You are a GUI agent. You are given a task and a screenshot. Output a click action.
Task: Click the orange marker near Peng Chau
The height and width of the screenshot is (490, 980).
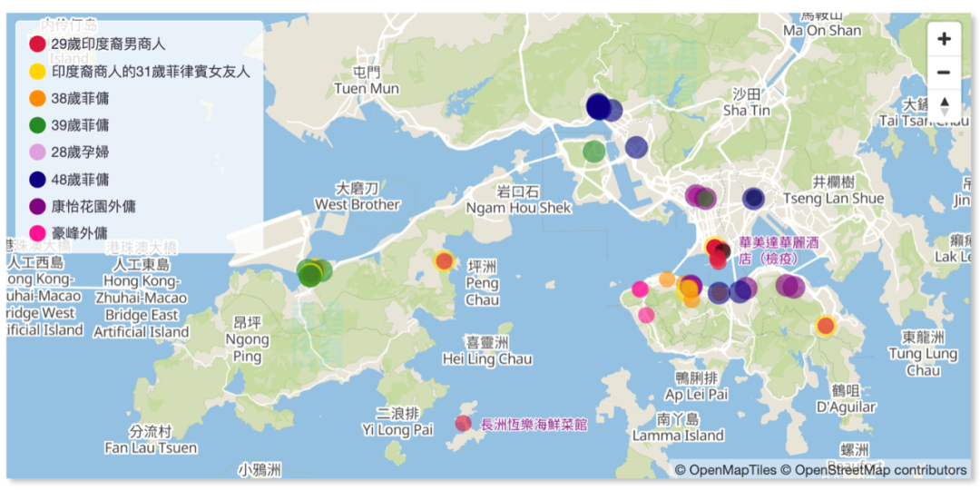(444, 260)
